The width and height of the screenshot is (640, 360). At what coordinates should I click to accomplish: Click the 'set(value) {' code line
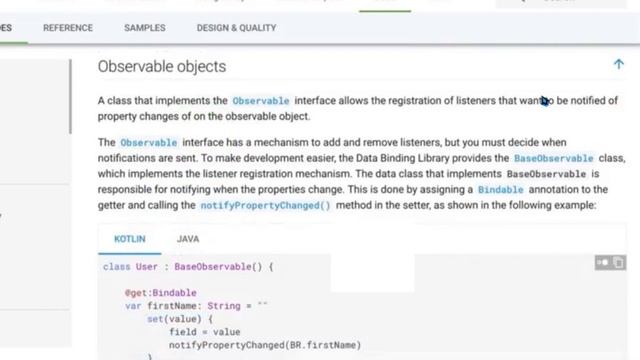point(180,319)
